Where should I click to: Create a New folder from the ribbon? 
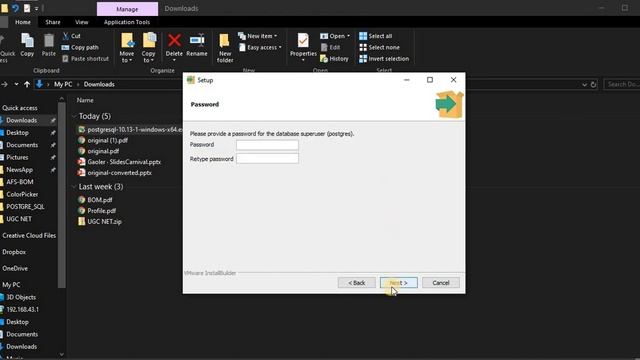[225, 48]
